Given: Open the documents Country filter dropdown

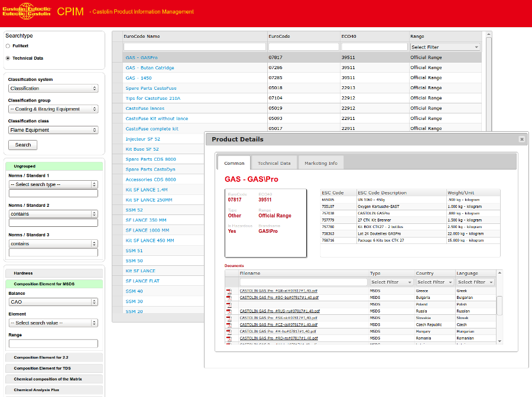Looking at the screenshot, I should (x=434, y=282).
